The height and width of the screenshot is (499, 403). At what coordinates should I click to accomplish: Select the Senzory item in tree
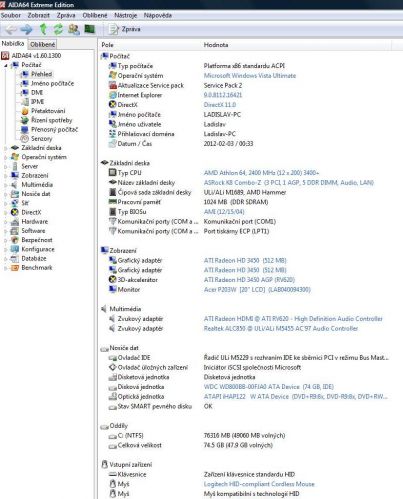[x=41, y=138]
